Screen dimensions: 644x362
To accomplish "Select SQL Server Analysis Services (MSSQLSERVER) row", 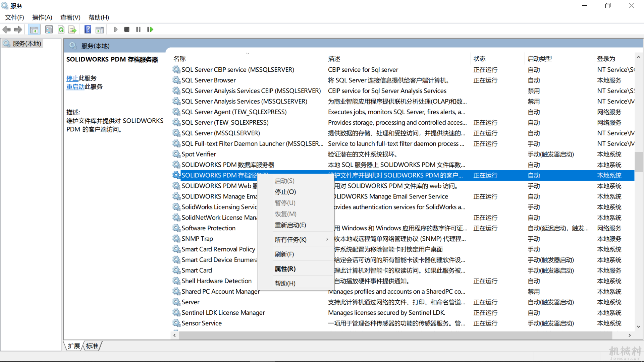I will (403, 101).
